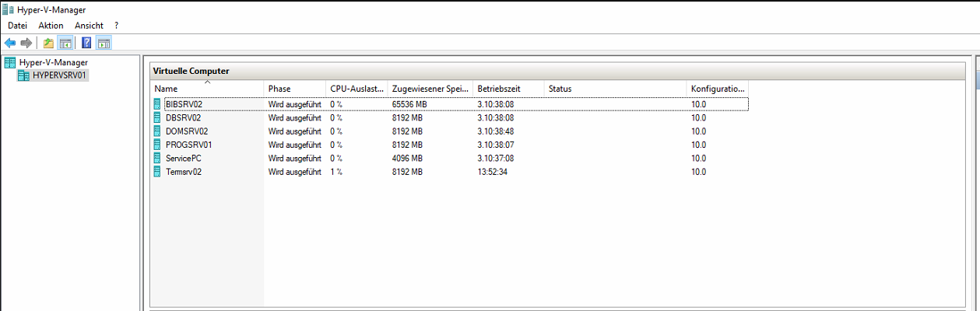This screenshot has width=980, height=311.
Task: Select the ServicePC name cell
Action: tap(184, 158)
